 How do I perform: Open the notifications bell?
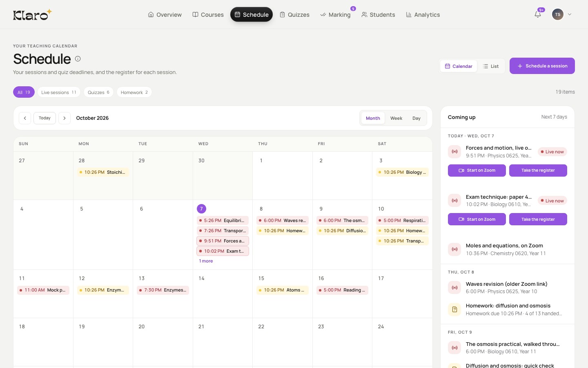[538, 14]
